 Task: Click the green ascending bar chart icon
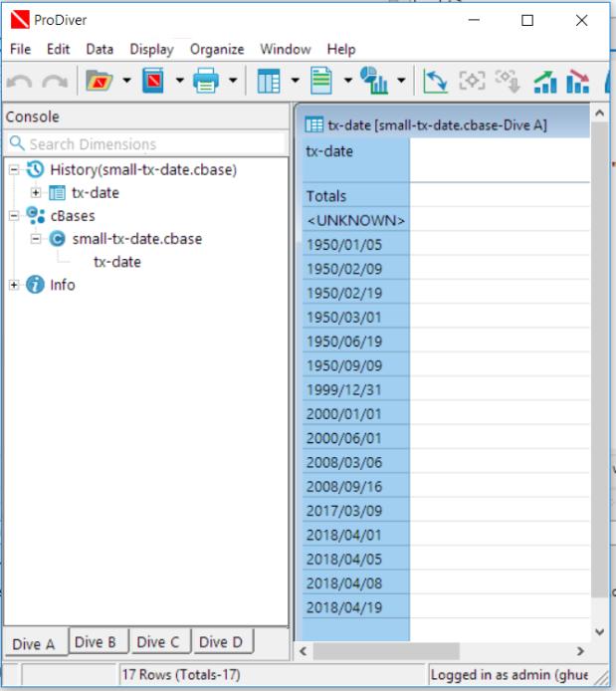[x=544, y=81]
